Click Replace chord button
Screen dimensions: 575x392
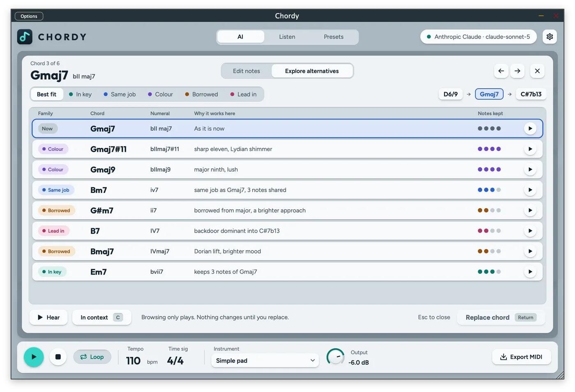[x=501, y=317]
